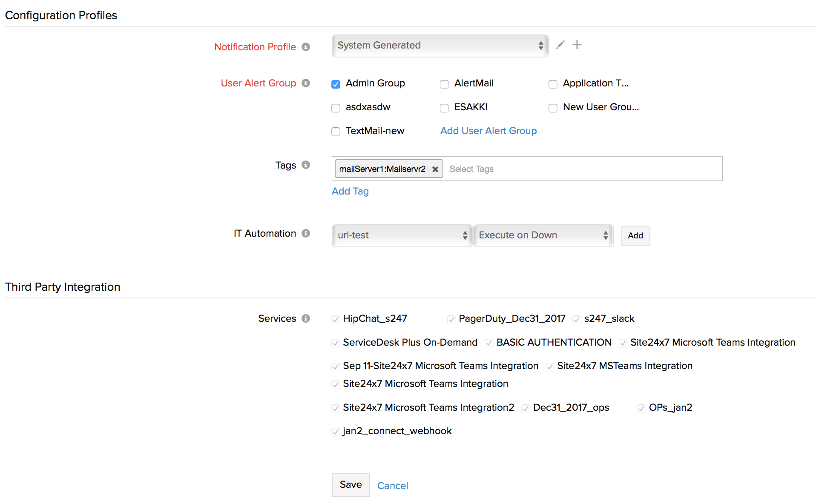Click the info icon beside User Alert Group
The height and width of the screenshot is (504, 816).
[x=305, y=83]
